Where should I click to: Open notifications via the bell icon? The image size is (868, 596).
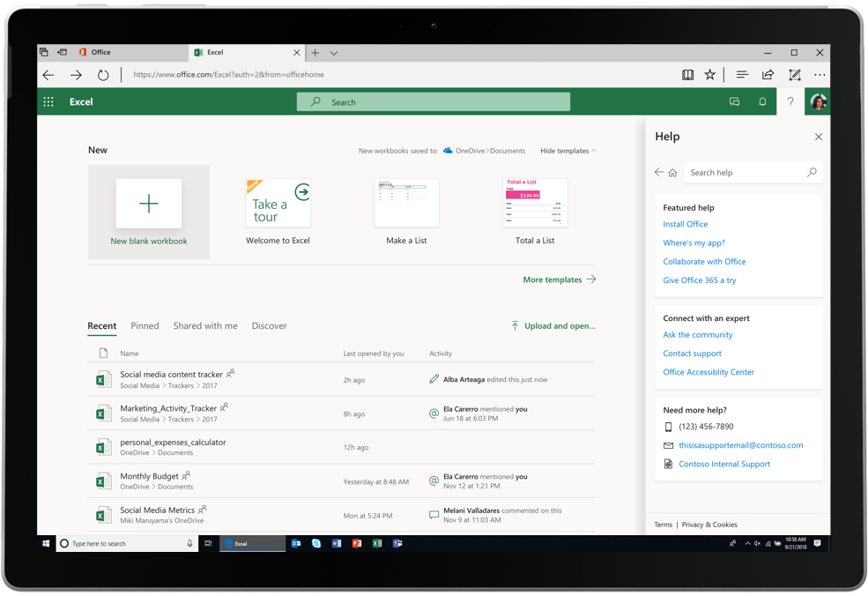tap(762, 101)
